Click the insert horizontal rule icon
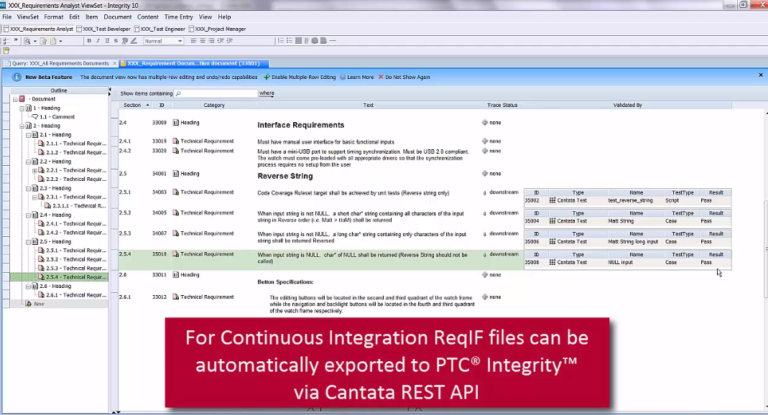 coord(333,41)
